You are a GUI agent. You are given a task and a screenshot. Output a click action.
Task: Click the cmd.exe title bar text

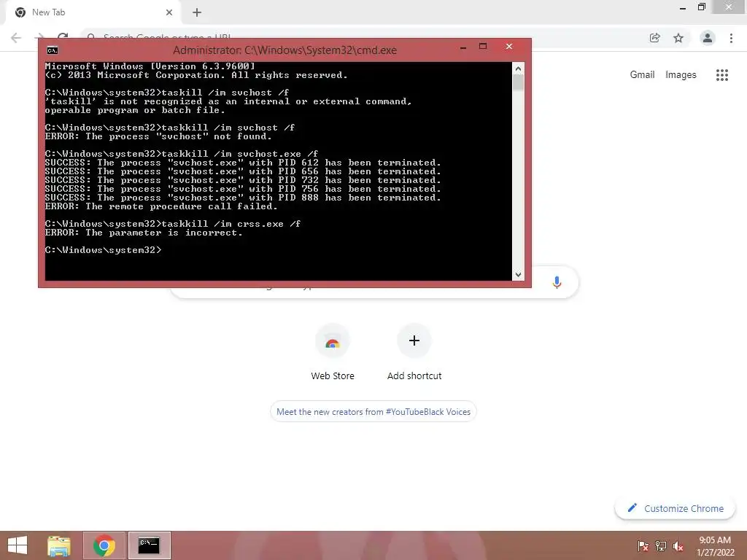pyautogui.click(x=285, y=50)
